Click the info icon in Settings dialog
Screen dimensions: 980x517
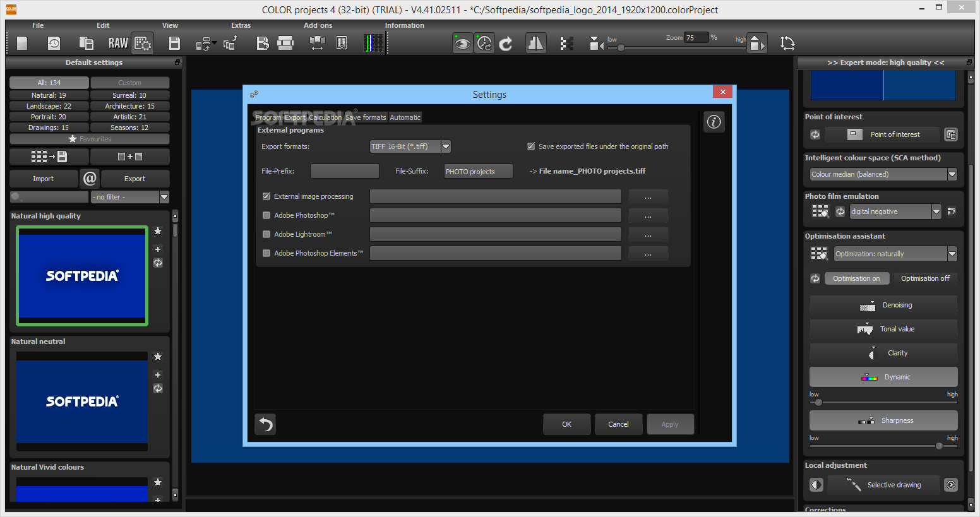pyautogui.click(x=714, y=122)
